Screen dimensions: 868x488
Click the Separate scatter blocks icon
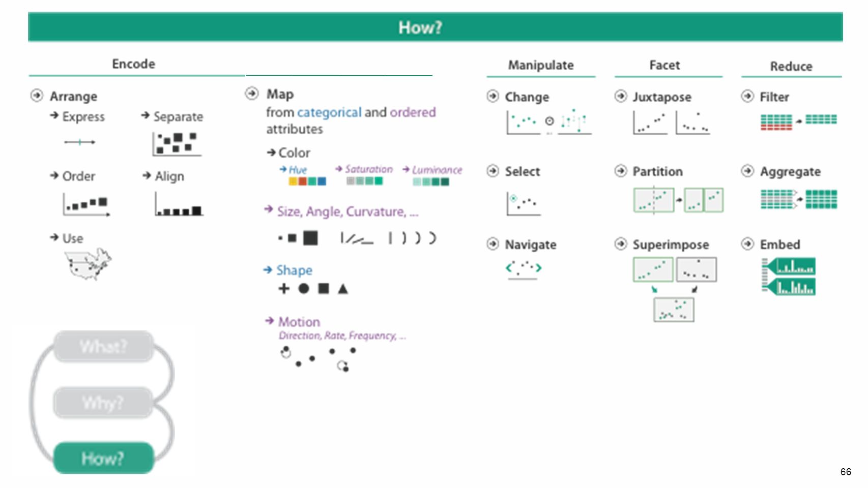(177, 144)
